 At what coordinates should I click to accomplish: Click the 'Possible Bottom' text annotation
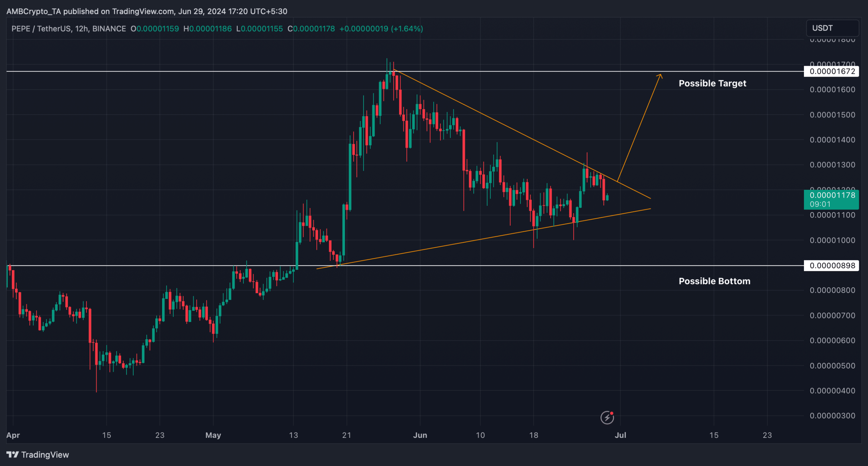click(x=714, y=281)
